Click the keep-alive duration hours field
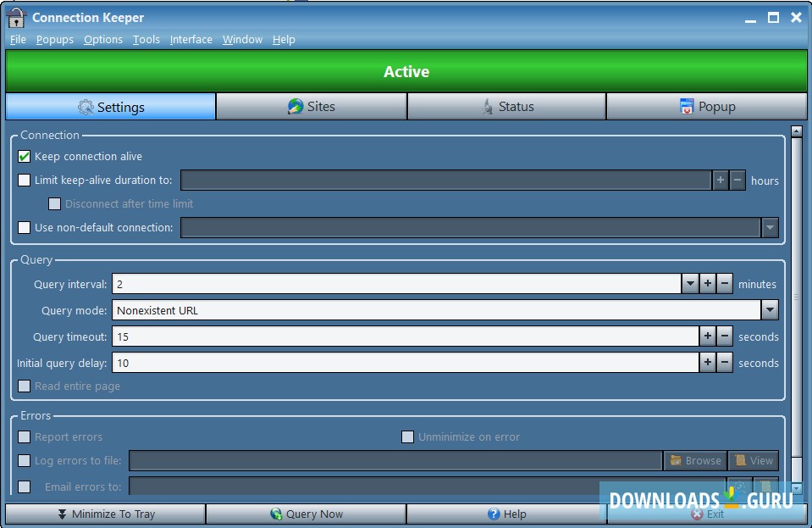The image size is (812, 528). pyautogui.click(x=446, y=181)
